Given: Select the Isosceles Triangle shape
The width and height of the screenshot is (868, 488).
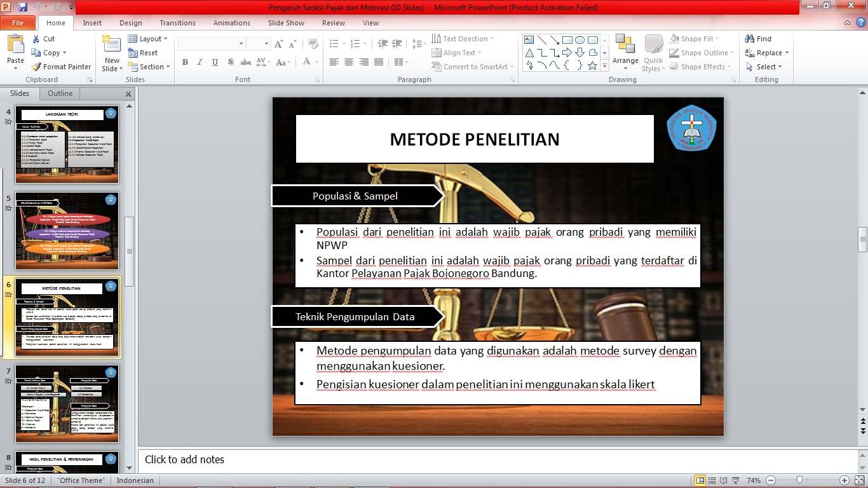Looking at the screenshot, I should (529, 52).
